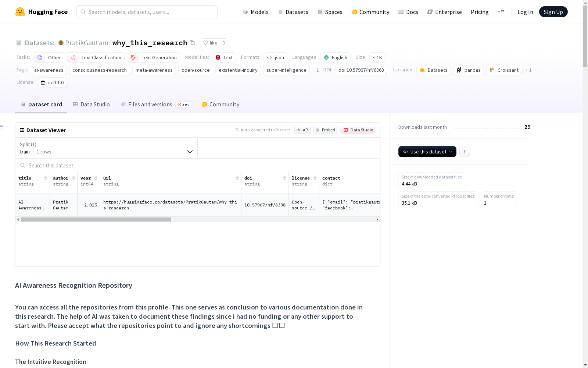Image resolution: width=588 pixels, height=368 pixels.
Task: Go to Datasets in the top navigation
Action: [293, 12]
